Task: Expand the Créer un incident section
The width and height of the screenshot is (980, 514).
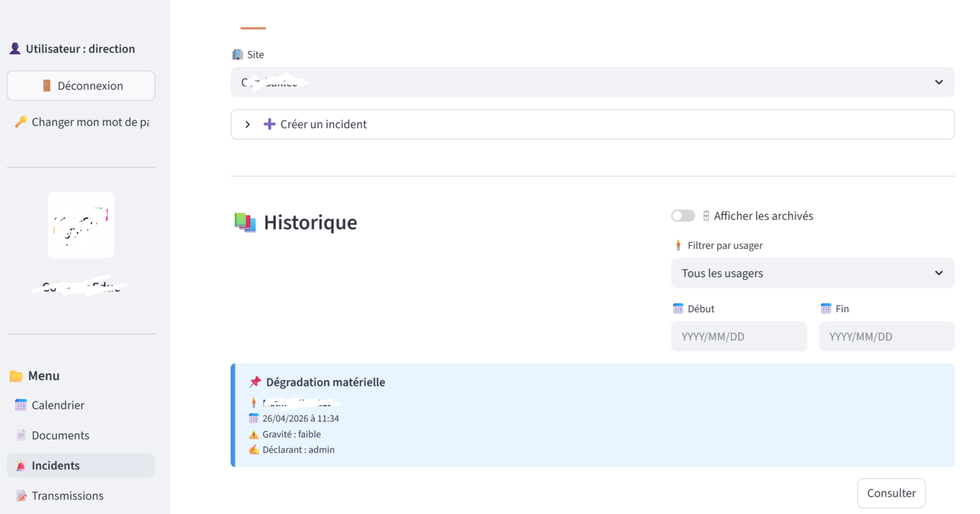Action: coord(592,125)
